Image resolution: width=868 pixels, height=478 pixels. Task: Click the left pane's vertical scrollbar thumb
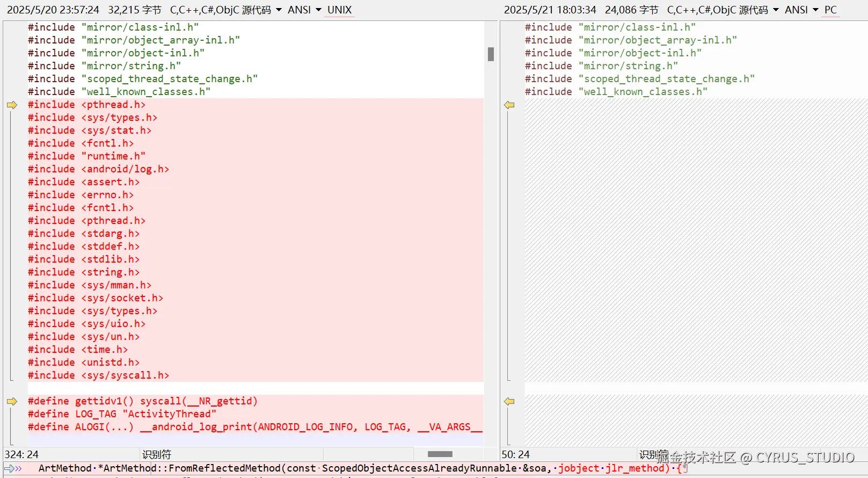(491, 54)
